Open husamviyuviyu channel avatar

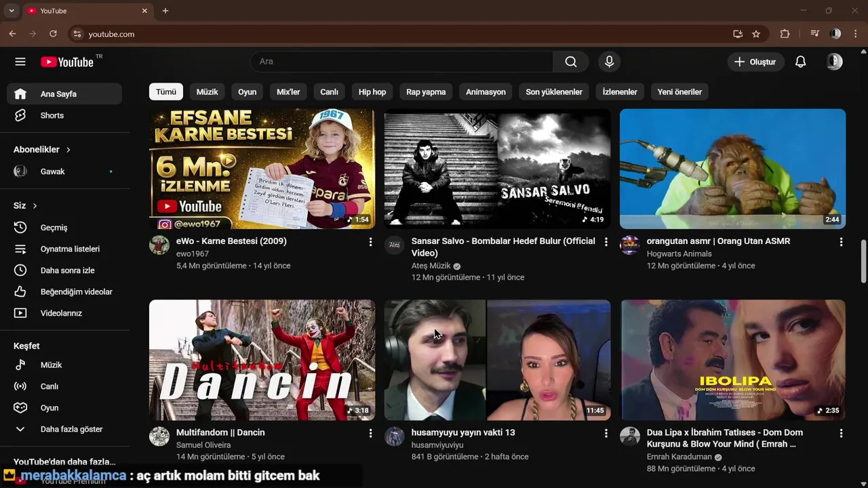[x=395, y=436]
